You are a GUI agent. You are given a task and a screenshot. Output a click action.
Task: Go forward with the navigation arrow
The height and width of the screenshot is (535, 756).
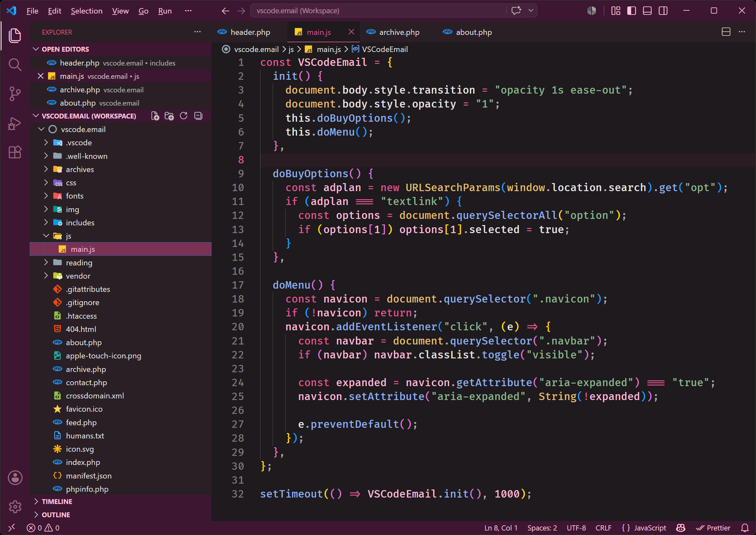pyautogui.click(x=242, y=11)
